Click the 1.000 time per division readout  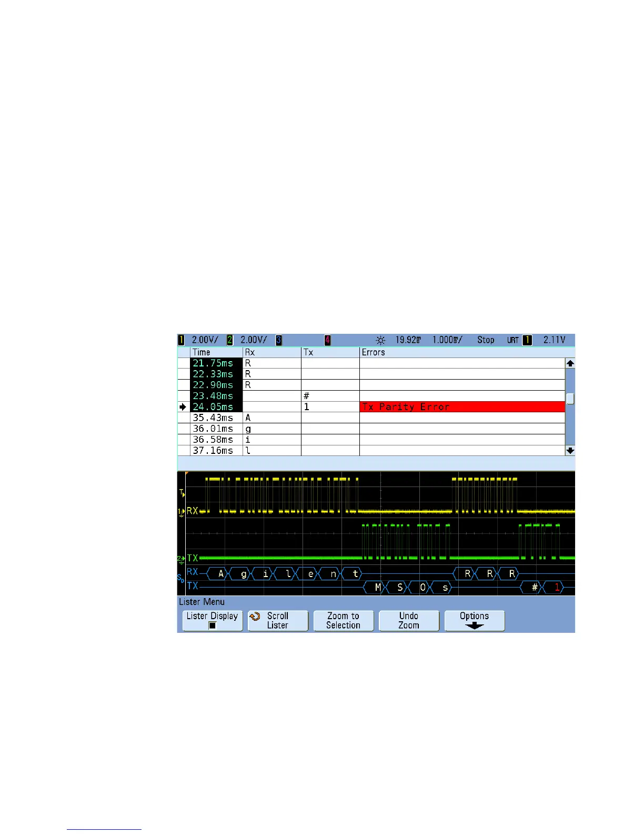pos(448,340)
